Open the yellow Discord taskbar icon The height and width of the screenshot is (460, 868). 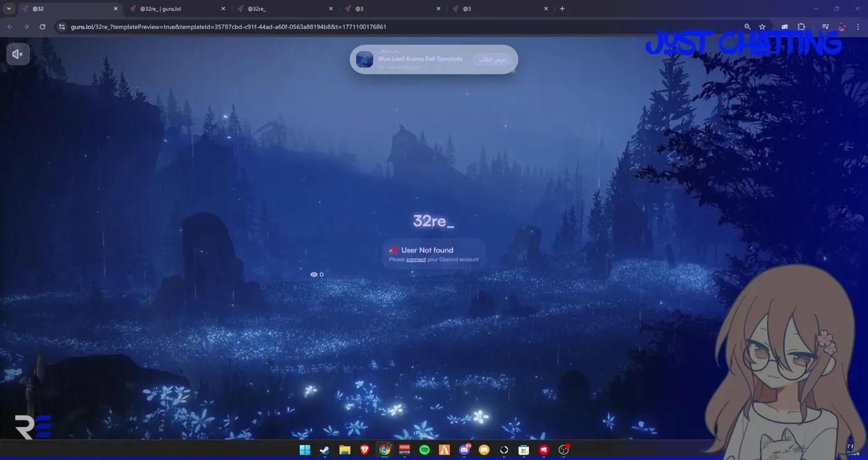[x=484, y=450]
